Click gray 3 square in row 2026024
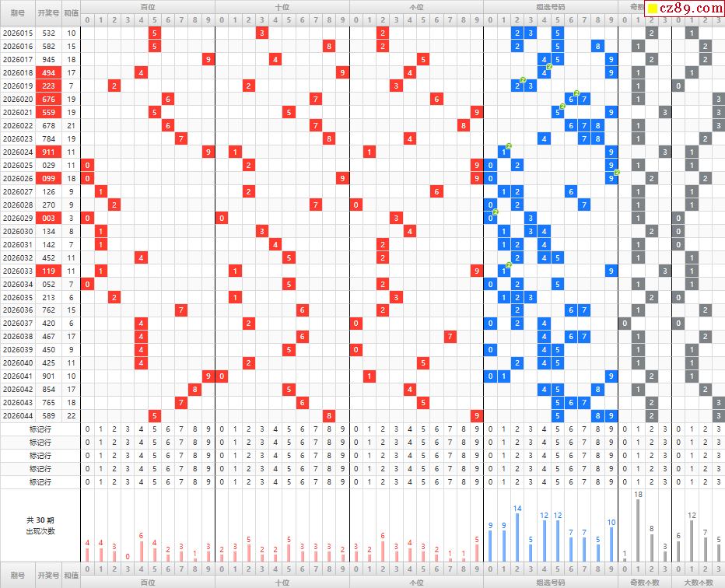Screen dimensions: 725x588 click(664, 152)
